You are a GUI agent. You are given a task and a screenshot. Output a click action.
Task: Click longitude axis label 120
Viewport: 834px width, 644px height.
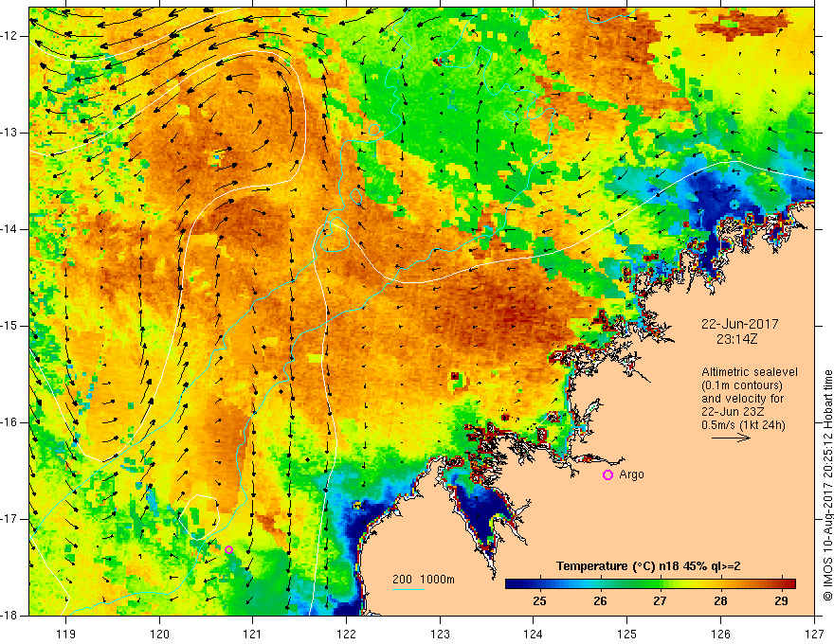coord(159,634)
